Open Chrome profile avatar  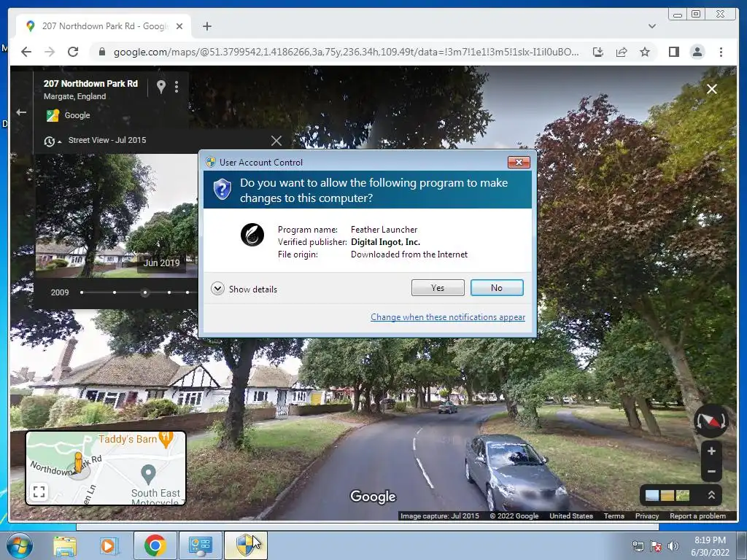coord(697,52)
